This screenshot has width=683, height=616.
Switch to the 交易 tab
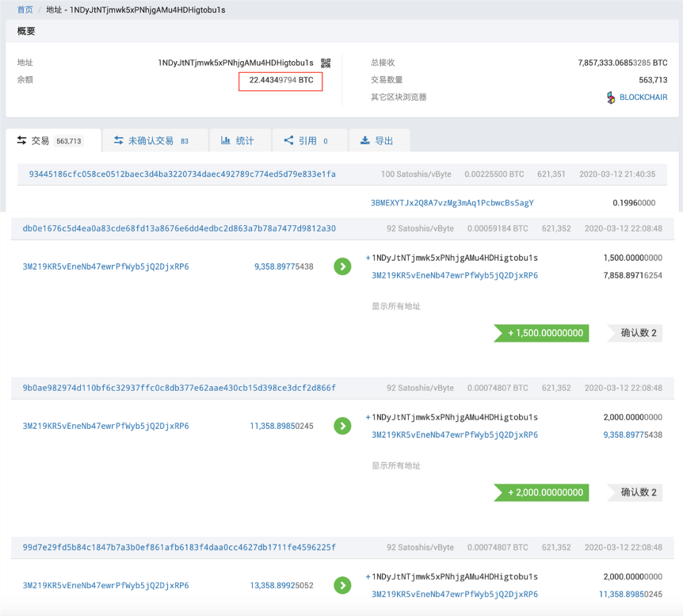pyautogui.click(x=53, y=140)
